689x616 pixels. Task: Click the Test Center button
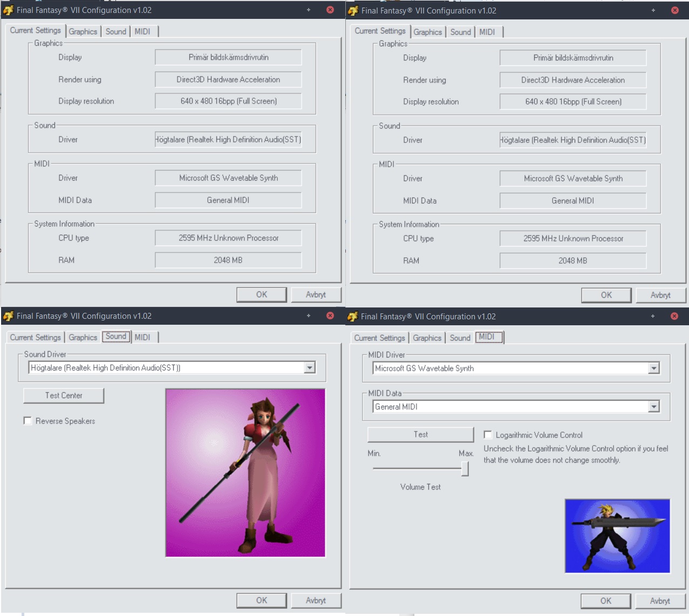pos(64,395)
